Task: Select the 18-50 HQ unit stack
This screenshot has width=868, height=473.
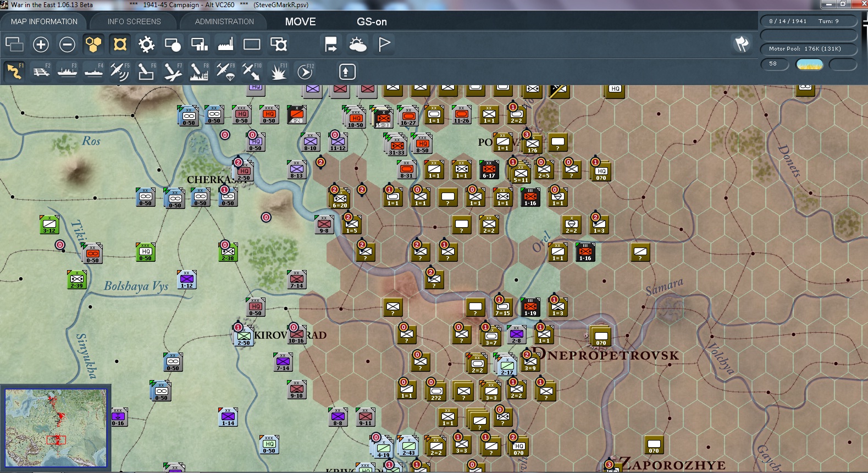Action: click(355, 117)
